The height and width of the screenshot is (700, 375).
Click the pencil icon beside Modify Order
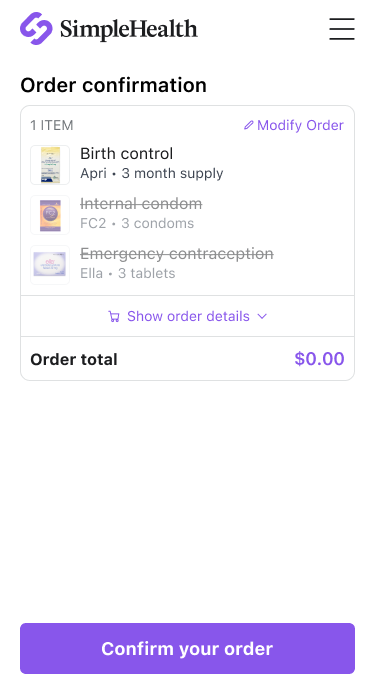[x=249, y=125]
